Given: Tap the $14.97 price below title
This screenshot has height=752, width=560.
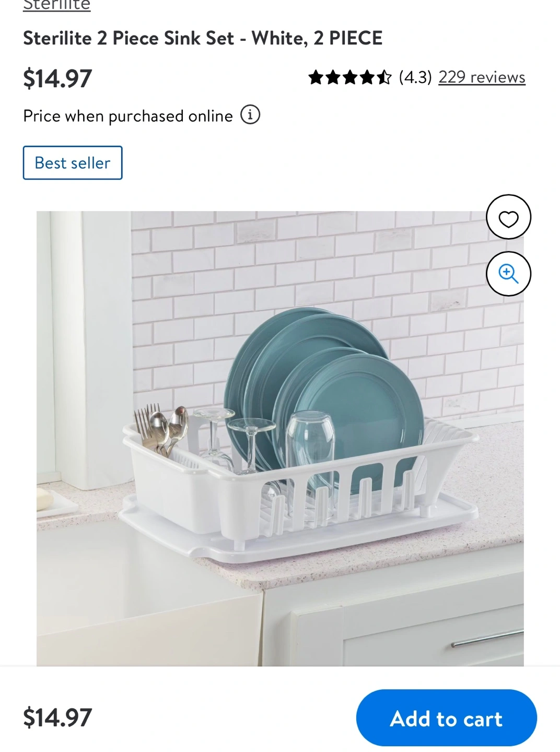Looking at the screenshot, I should coord(57,78).
